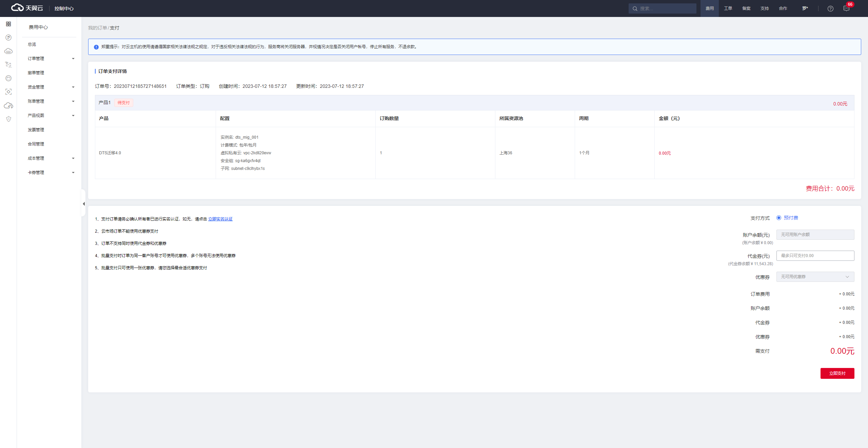Click the cloud server sidebar icon
This screenshot has width=868, height=448.
8,51
